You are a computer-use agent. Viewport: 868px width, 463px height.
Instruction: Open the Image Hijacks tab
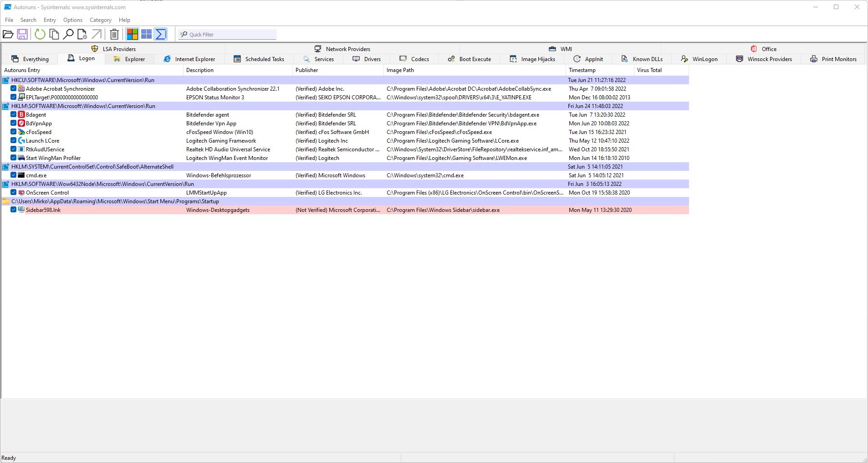pyautogui.click(x=532, y=59)
